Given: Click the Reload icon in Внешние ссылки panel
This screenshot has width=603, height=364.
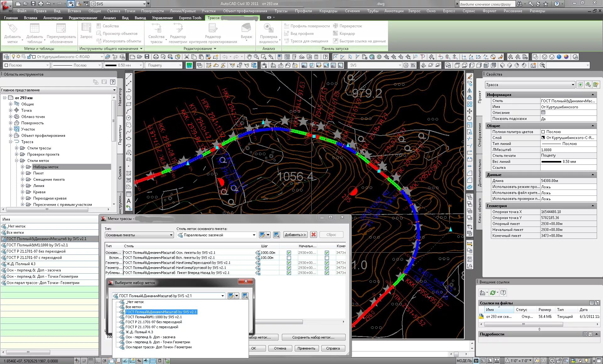Looking at the screenshot, I should [x=493, y=293].
